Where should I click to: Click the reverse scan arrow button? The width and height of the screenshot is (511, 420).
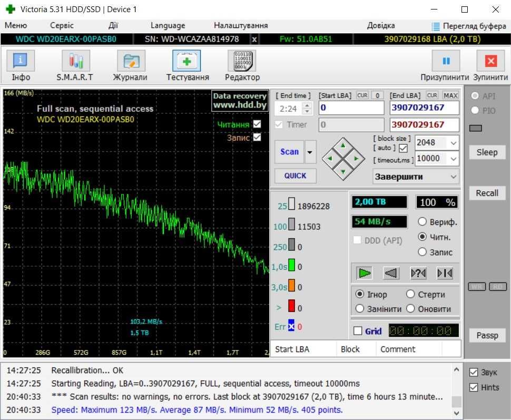[x=391, y=274]
